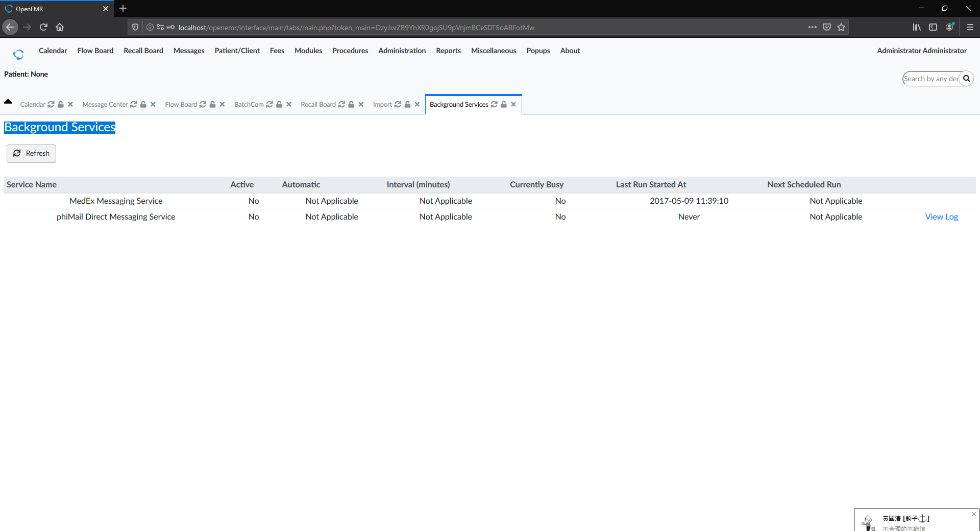Image resolution: width=980 pixels, height=531 pixels.
Task: Open the Administration menu
Action: 402,51
